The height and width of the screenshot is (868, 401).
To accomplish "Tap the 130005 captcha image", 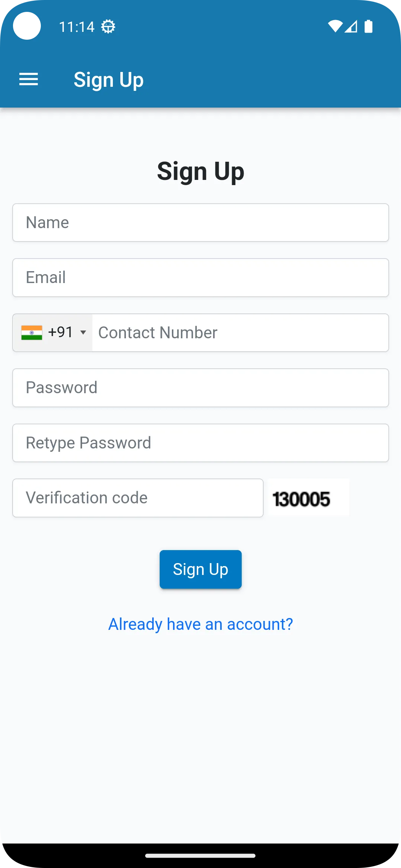I will click(308, 498).
